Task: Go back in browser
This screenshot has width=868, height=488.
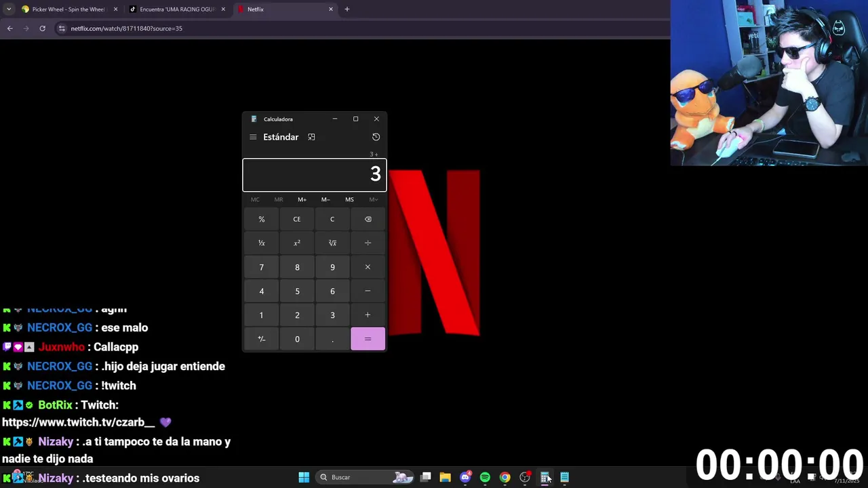Action: pos(10,28)
